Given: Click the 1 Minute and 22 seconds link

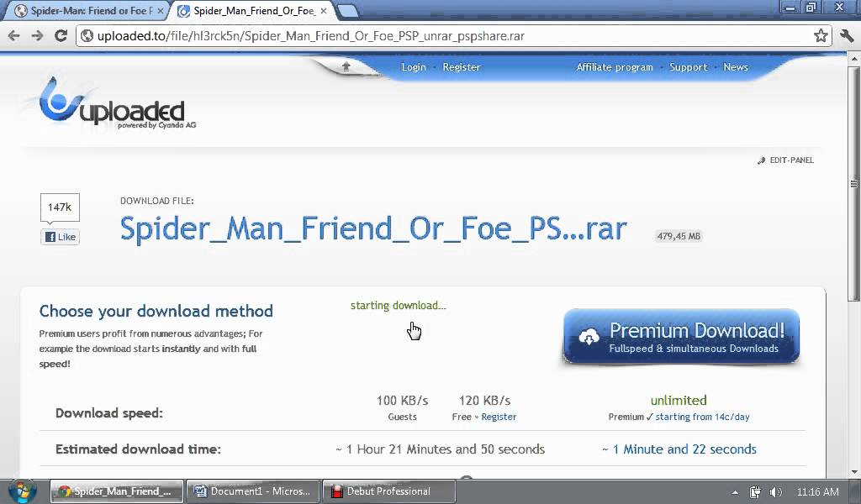Looking at the screenshot, I should tap(679, 449).
